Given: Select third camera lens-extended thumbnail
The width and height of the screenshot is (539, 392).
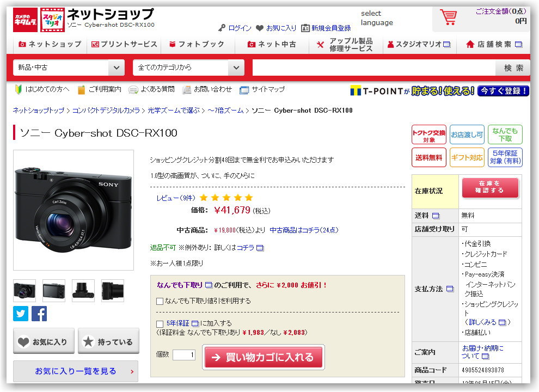Looking at the screenshot, I should coord(83,291).
